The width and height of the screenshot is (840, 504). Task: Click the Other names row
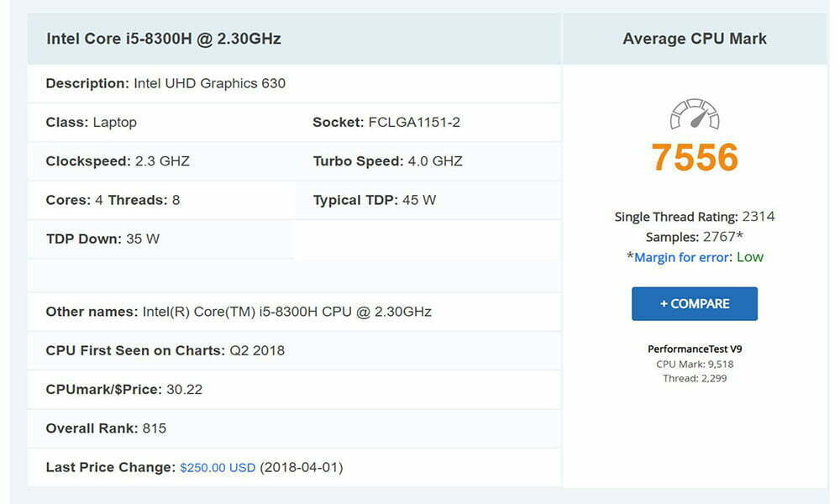[x=294, y=312]
